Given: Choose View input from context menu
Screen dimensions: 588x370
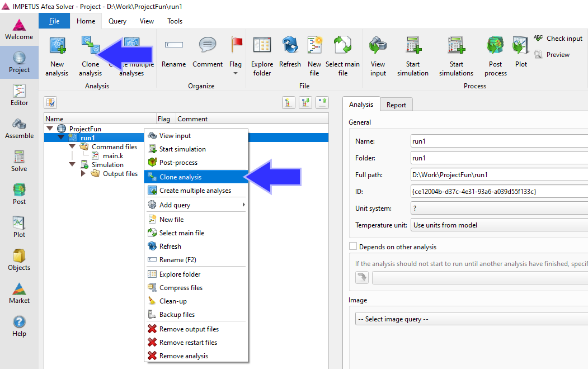Looking at the screenshot, I should [196, 136].
